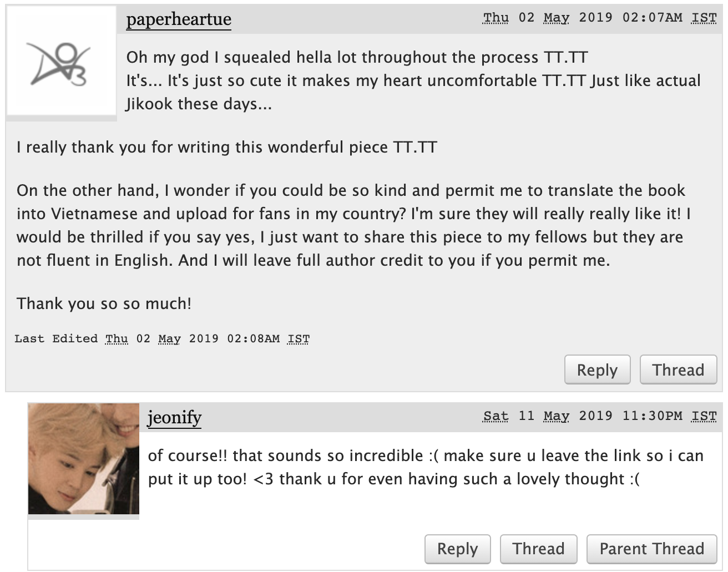
Task: Open paperheartue's profile link
Action: pos(178,19)
